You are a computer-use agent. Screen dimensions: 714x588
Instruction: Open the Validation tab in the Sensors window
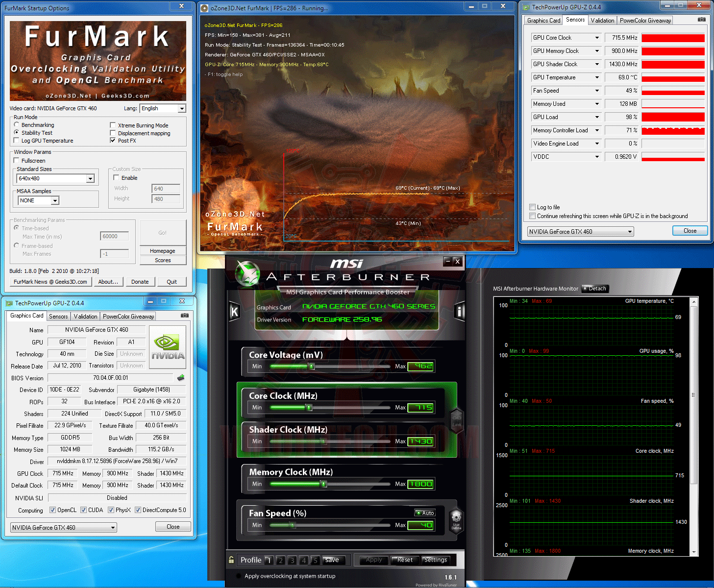[602, 21]
